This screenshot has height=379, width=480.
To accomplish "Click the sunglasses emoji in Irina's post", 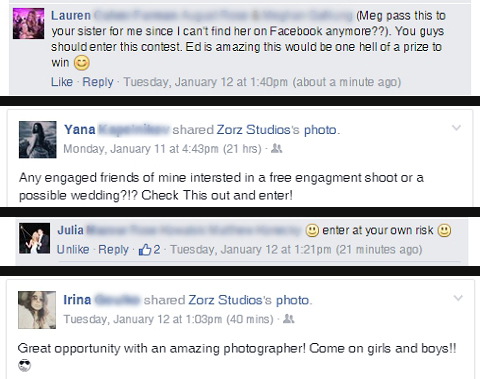I will (x=24, y=366).
